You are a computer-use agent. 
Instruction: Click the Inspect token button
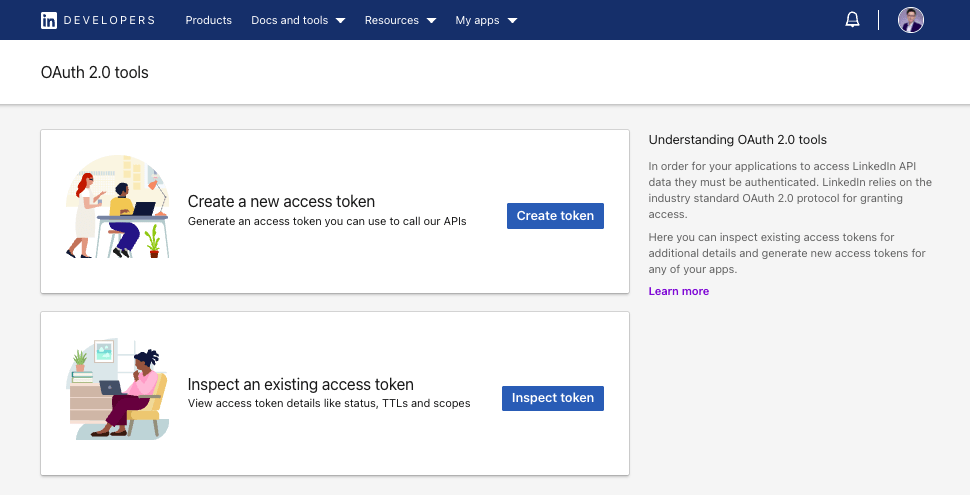click(x=552, y=398)
